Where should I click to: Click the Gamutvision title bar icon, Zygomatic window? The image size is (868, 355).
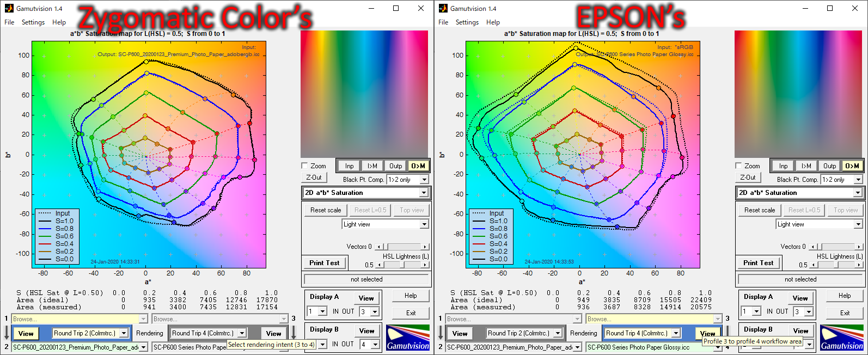8,8
